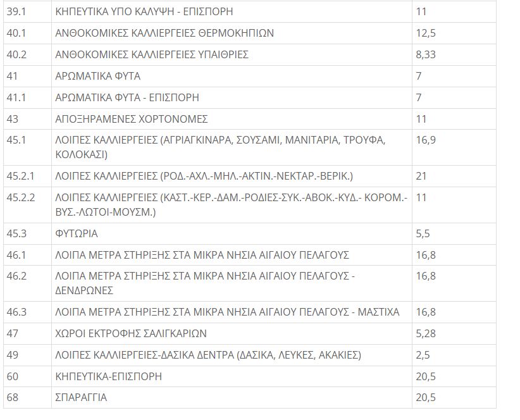
Task: Click value 16,9 in row 45.1
Action: click(x=426, y=140)
